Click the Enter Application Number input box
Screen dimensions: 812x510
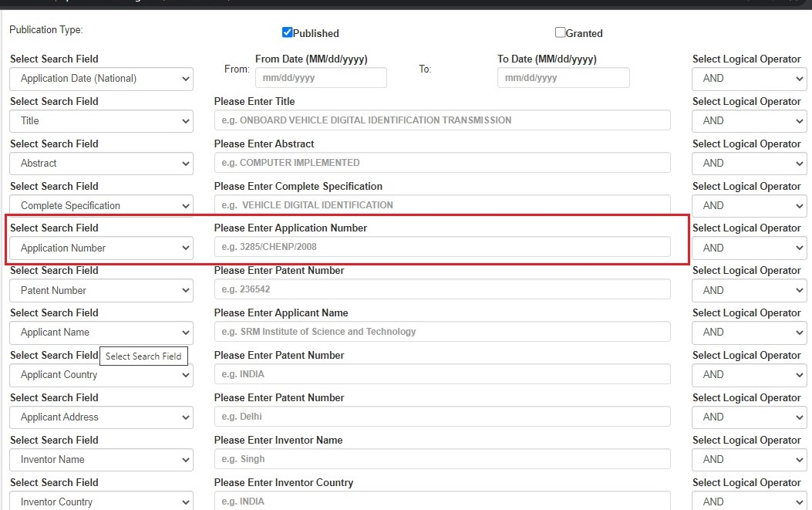[441, 247]
